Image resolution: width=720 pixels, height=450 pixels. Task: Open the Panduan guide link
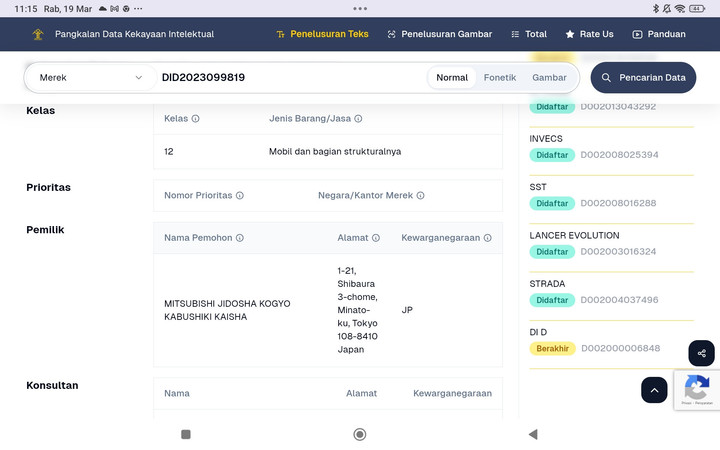click(658, 34)
